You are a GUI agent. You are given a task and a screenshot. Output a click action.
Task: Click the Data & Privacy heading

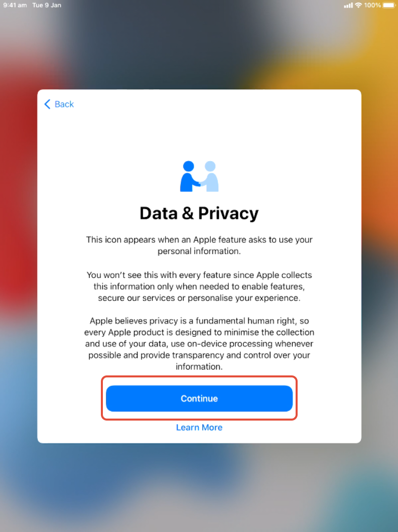pos(199,213)
